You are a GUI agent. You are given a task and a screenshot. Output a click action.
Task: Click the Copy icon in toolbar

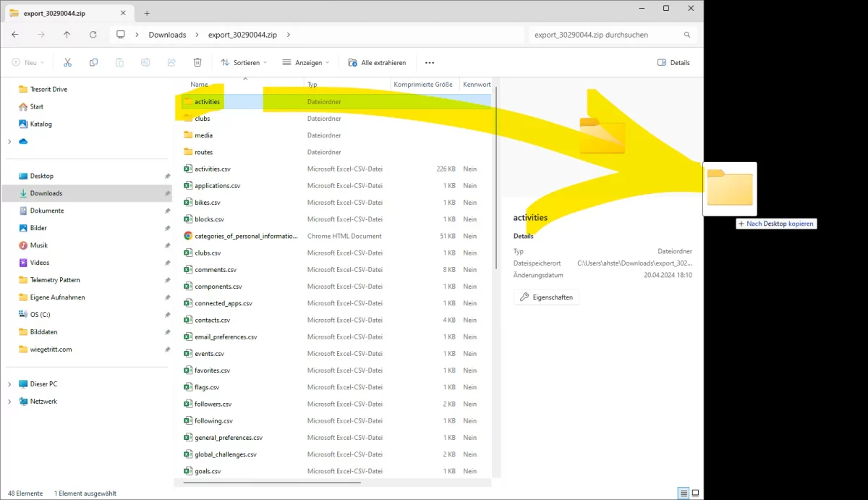(93, 63)
